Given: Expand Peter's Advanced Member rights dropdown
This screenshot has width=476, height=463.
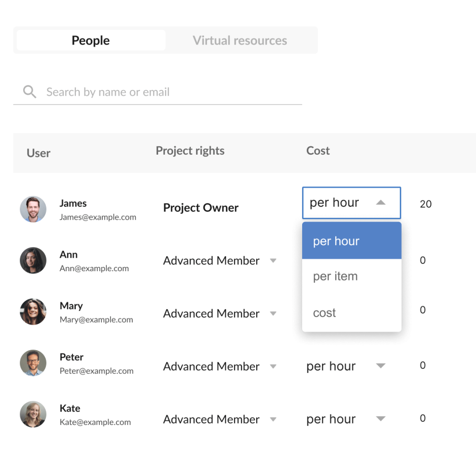Looking at the screenshot, I should pyautogui.click(x=220, y=366).
